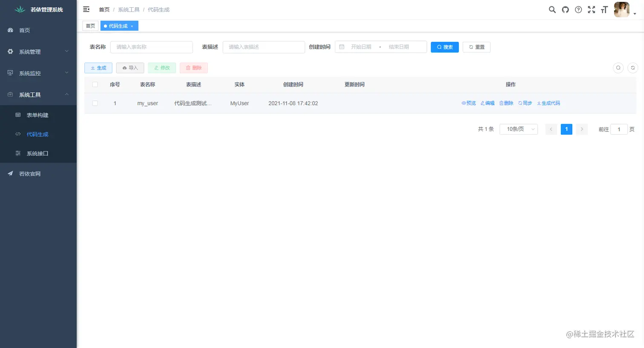Go to the next page arrow
644x348 pixels.
tap(582, 129)
